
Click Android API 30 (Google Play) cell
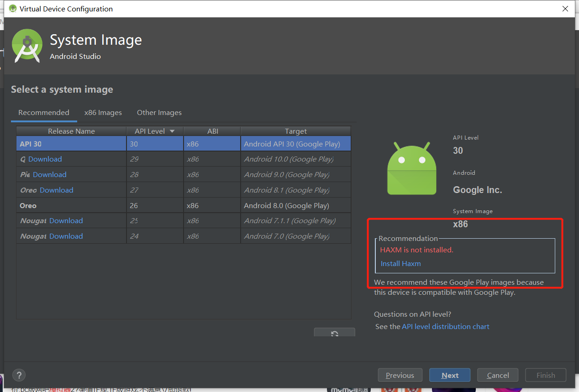pos(296,144)
